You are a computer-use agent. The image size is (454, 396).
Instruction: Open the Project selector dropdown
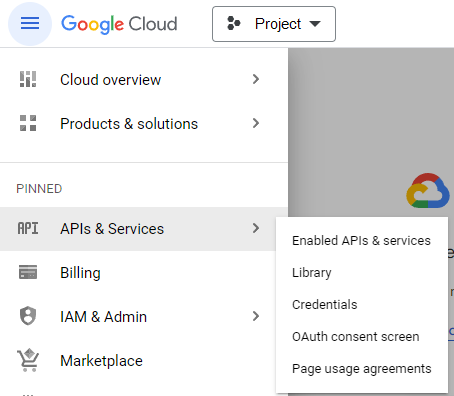(x=274, y=24)
